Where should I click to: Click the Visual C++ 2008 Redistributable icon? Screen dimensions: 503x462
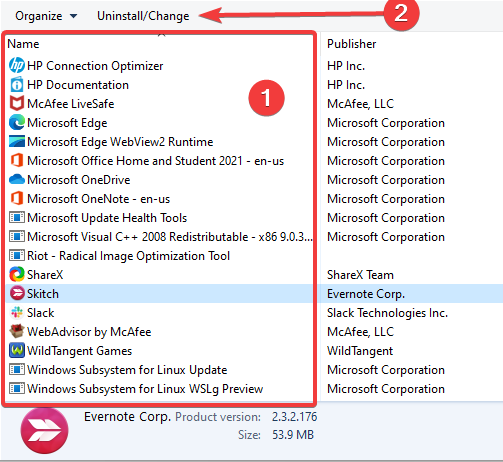[17, 237]
